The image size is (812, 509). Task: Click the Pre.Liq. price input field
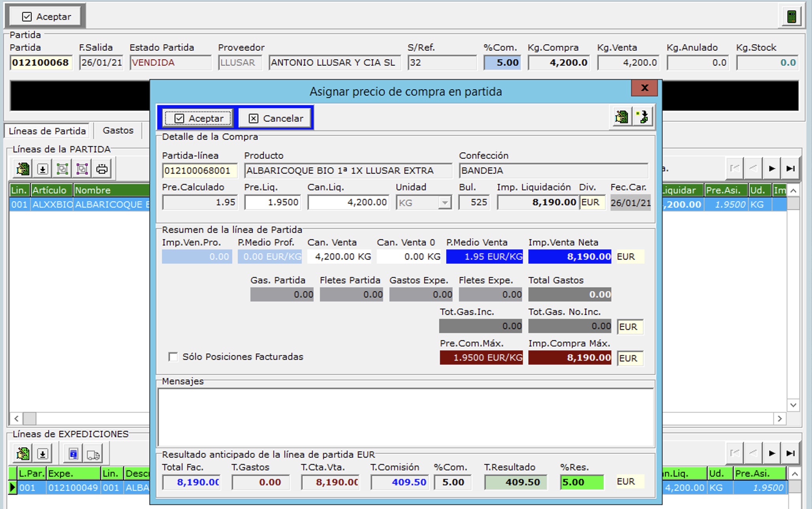pyautogui.click(x=273, y=202)
